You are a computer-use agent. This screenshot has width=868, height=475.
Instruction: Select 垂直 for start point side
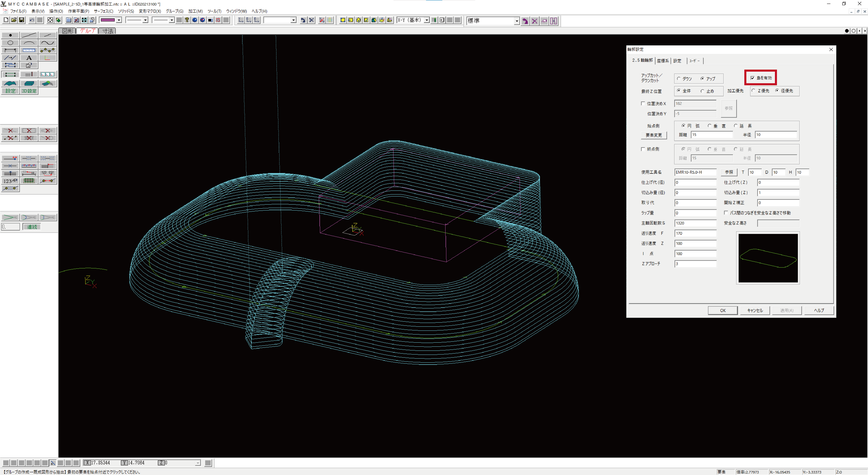coord(709,126)
